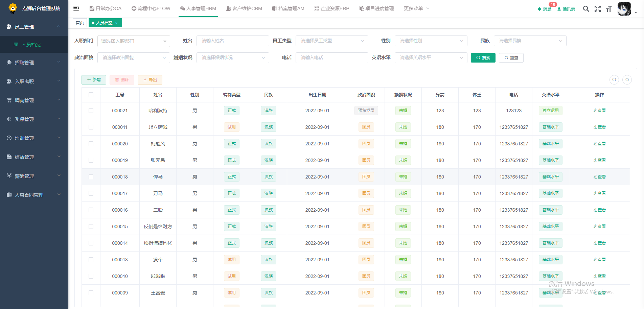Focus the 电话 input field

(332, 57)
